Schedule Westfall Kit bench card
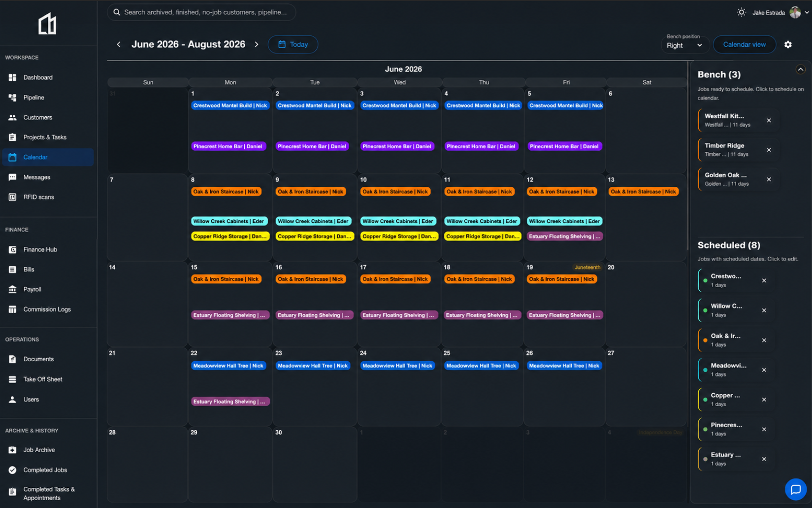 click(738, 120)
